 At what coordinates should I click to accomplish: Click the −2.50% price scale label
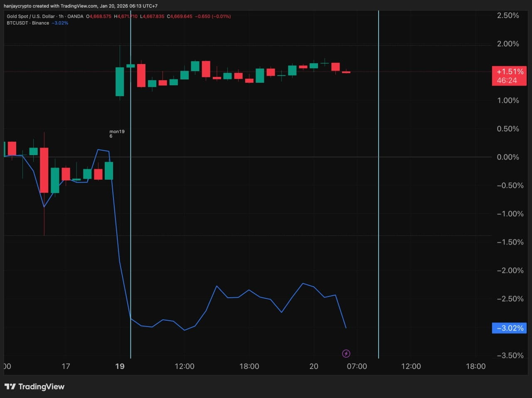pos(510,299)
